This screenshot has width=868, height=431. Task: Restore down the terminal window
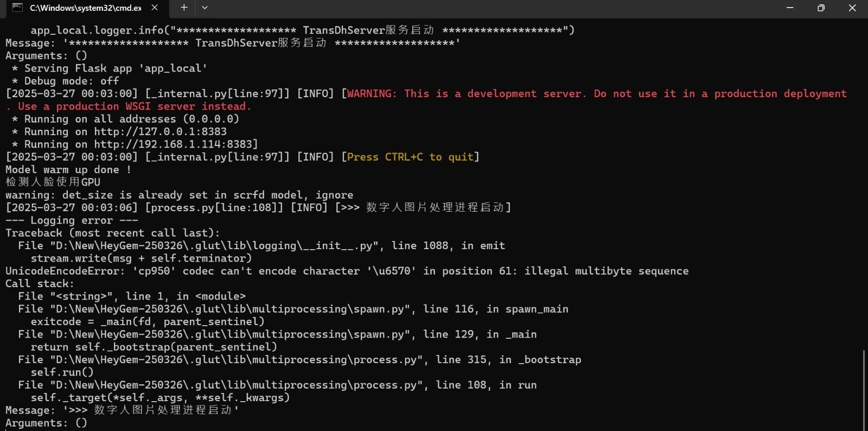821,8
